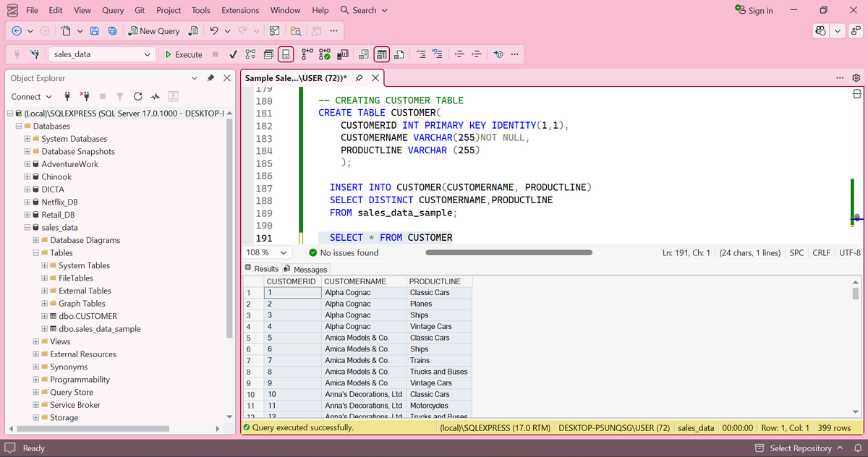The width and height of the screenshot is (868, 457).
Task: Toggle the Object Explorer auto-hide pin
Action: [x=210, y=77]
